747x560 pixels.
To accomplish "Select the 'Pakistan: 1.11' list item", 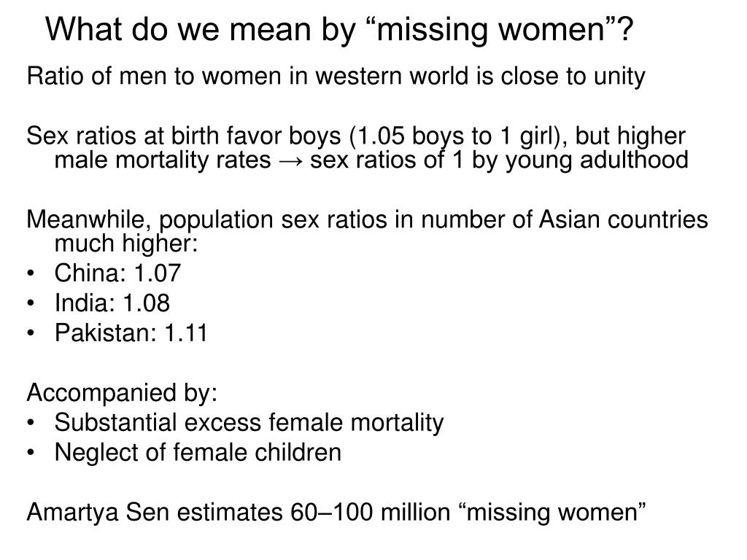I will click(131, 332).
